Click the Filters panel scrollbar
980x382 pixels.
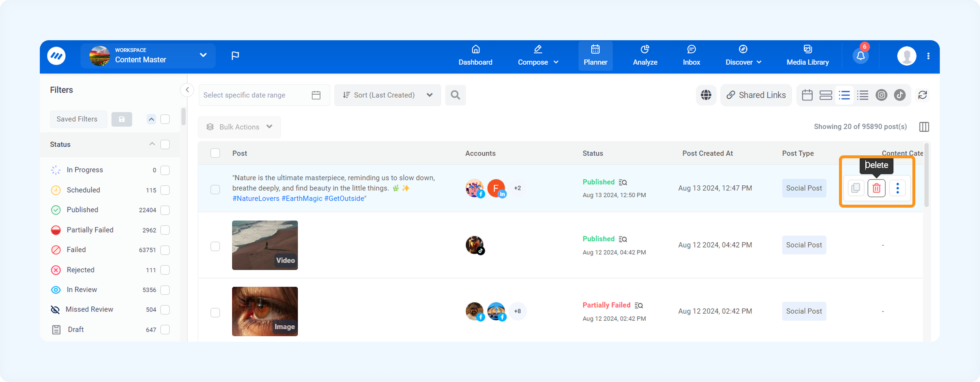183,117
